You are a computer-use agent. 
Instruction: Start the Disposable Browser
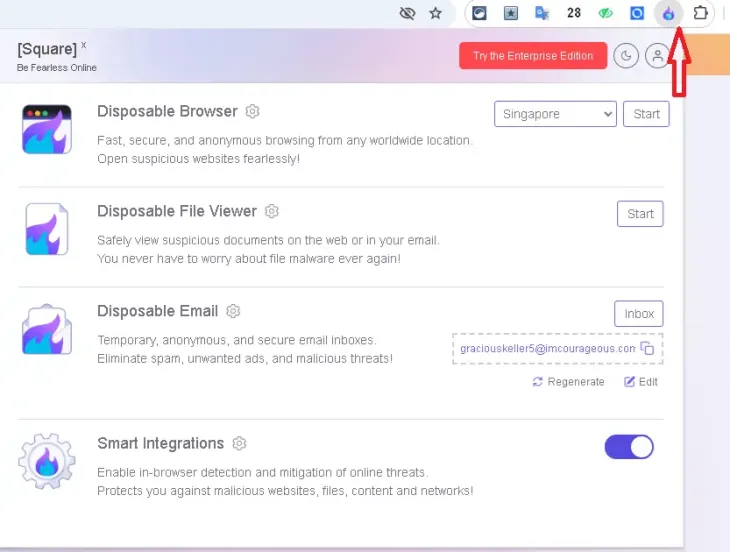646,114
